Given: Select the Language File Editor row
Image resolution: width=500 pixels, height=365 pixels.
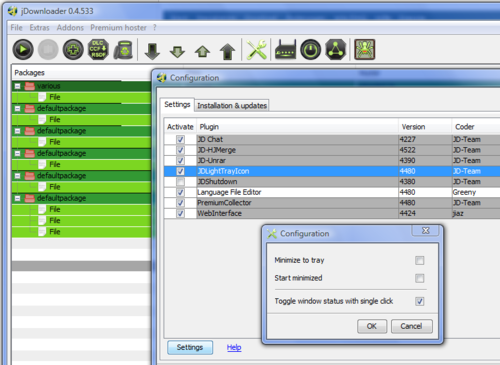Looking at the screenshot, I should [332, 192].
